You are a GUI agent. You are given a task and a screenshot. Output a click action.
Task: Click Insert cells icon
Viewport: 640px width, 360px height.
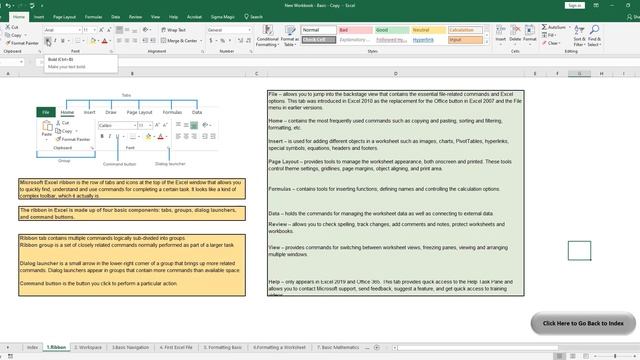[x=501, y=34]
